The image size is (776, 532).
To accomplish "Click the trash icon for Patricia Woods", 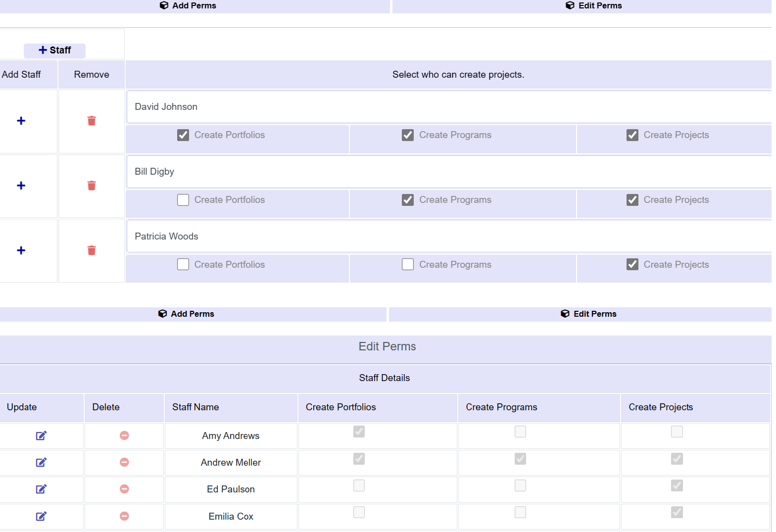I will (92, 250).
